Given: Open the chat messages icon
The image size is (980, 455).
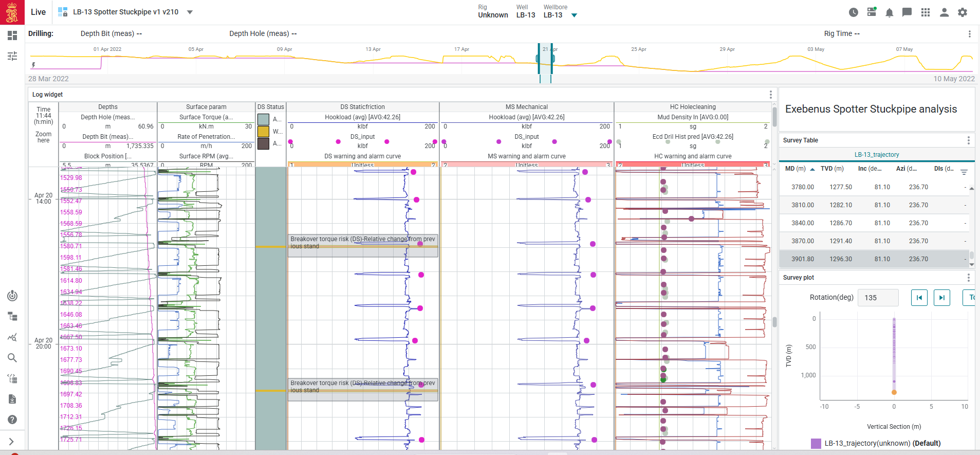Looking at the screenshot, I should click(x=907, y=12).
